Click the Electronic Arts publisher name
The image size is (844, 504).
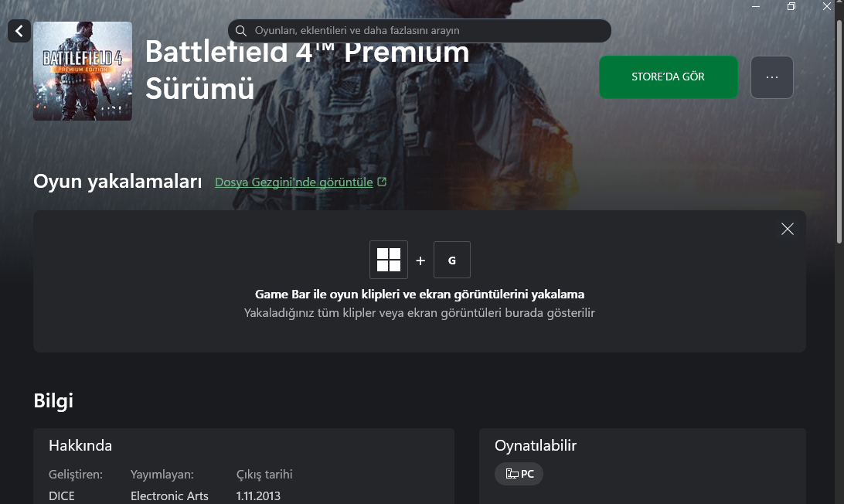[169, 496]
